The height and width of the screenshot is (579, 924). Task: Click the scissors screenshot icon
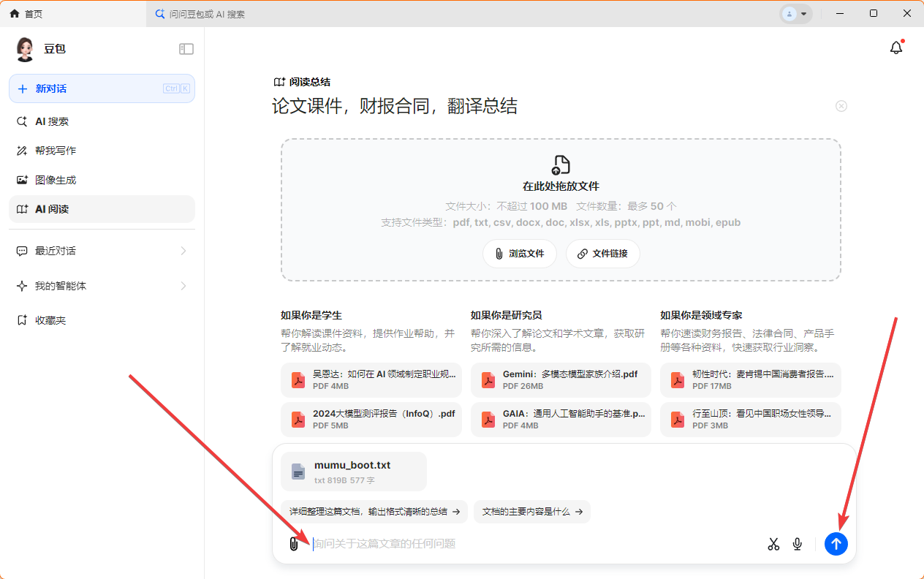(x=773, y=544)
